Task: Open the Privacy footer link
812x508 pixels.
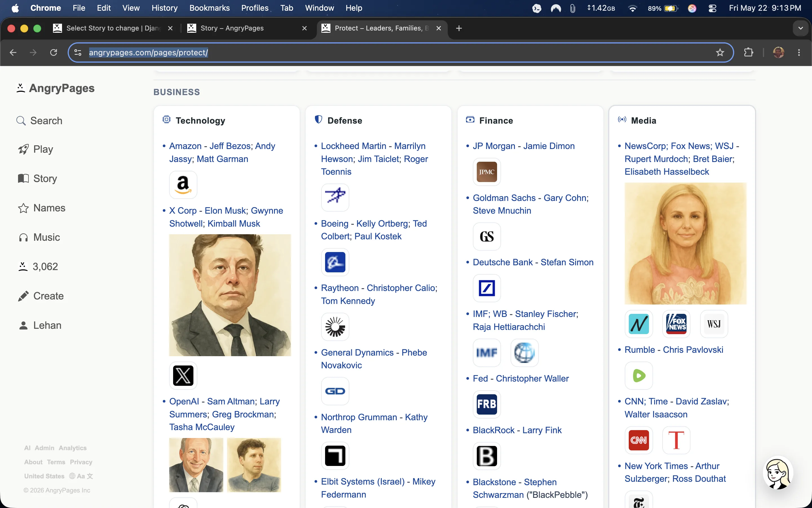Action: pos(81,462)
